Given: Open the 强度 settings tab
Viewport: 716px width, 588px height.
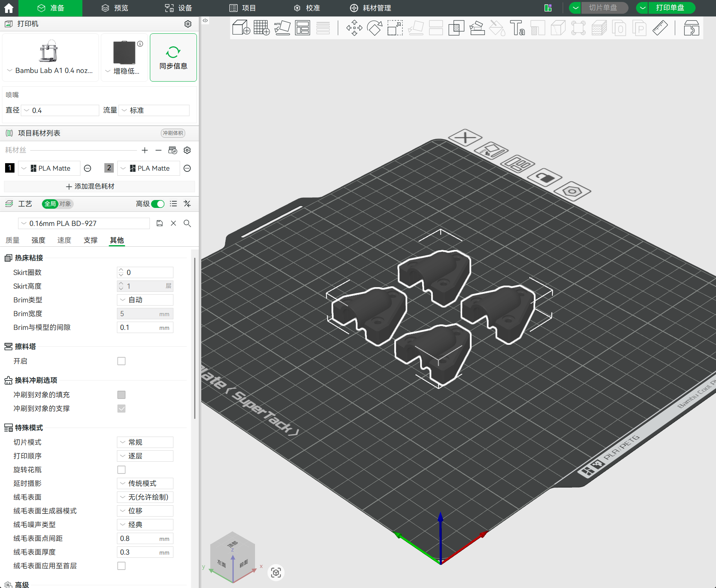Looking at the screenshot, I should tap(38, 240).
